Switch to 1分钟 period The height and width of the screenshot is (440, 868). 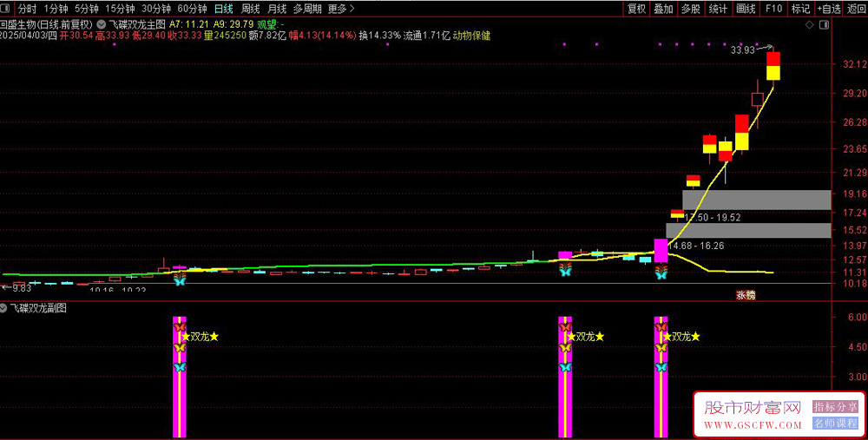[56, 9]
